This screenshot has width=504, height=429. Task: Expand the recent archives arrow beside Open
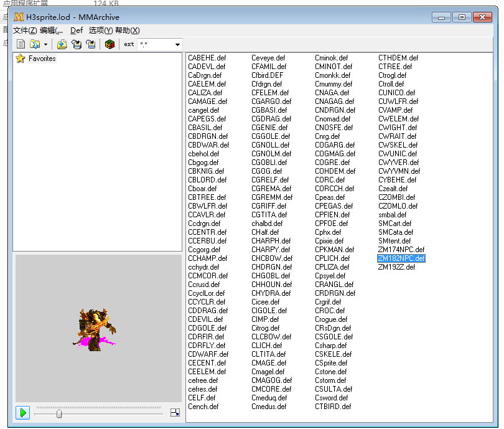pyautogui.click(x=45, y=44)
